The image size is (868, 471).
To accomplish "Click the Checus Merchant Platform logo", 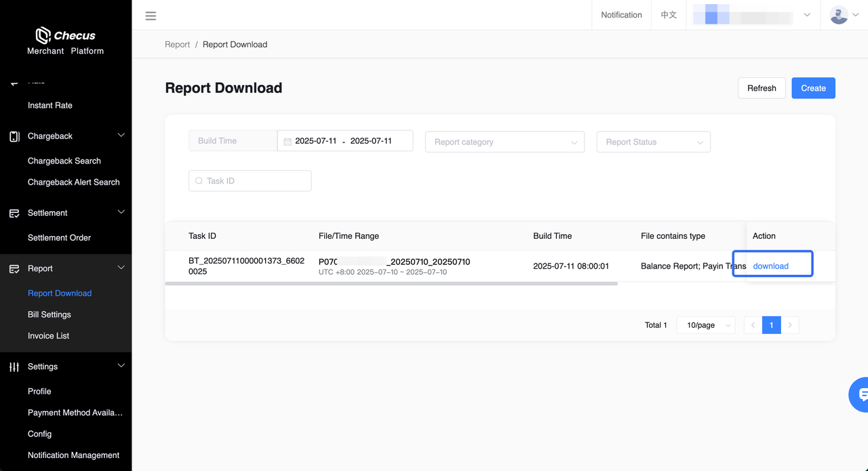I will point(66,41).
